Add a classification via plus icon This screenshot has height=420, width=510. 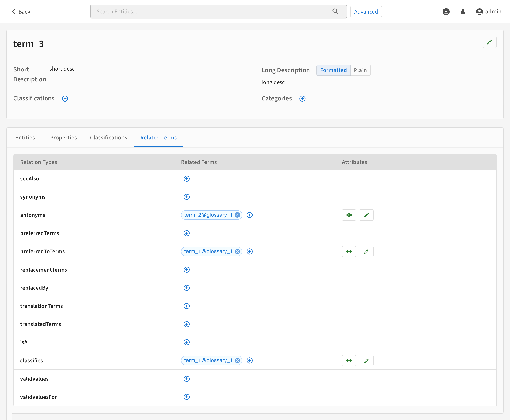point(65,98)
